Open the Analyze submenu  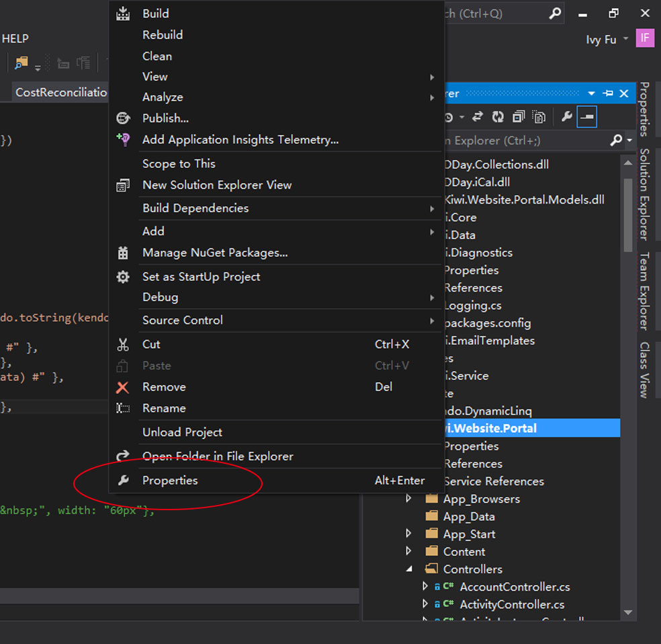pos(276,97)
